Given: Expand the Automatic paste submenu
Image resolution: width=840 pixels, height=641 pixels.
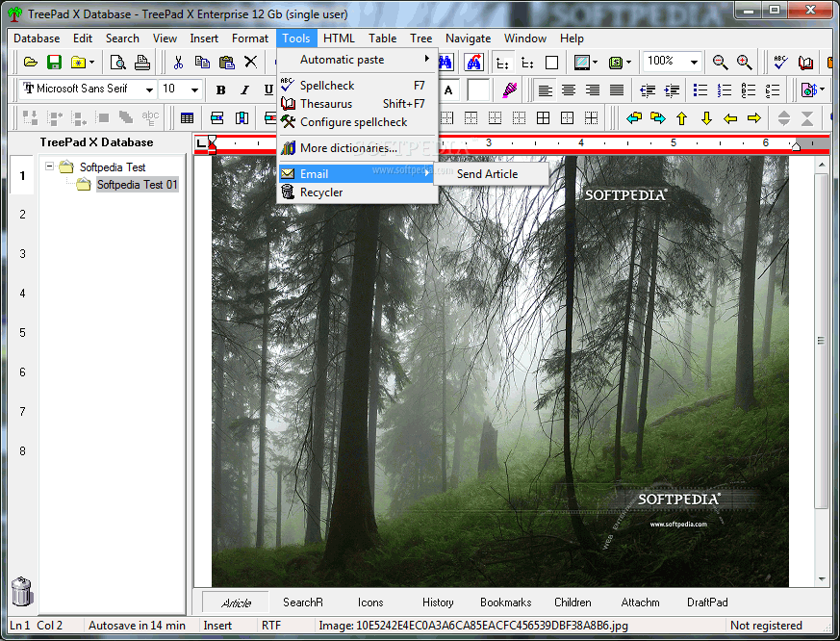Looking at the screenshot, I should click(357, 60).
